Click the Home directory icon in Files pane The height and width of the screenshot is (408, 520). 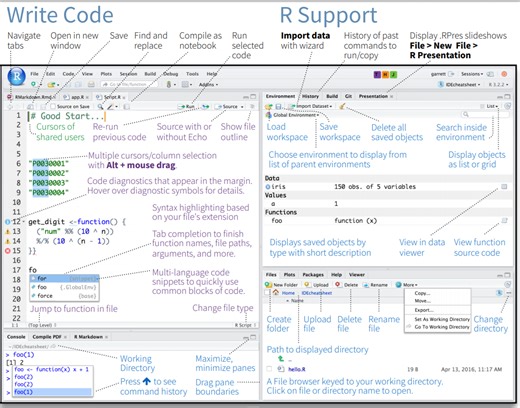click(276, 292)
